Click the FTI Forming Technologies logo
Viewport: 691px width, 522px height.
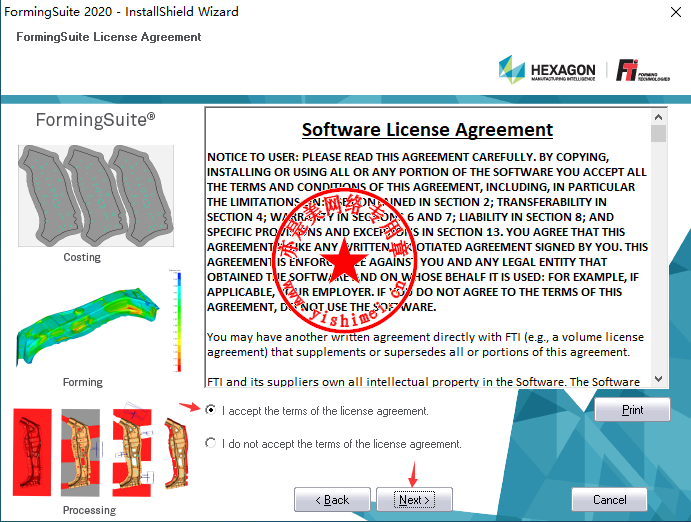pyautogui.click(x=643, y=70)
